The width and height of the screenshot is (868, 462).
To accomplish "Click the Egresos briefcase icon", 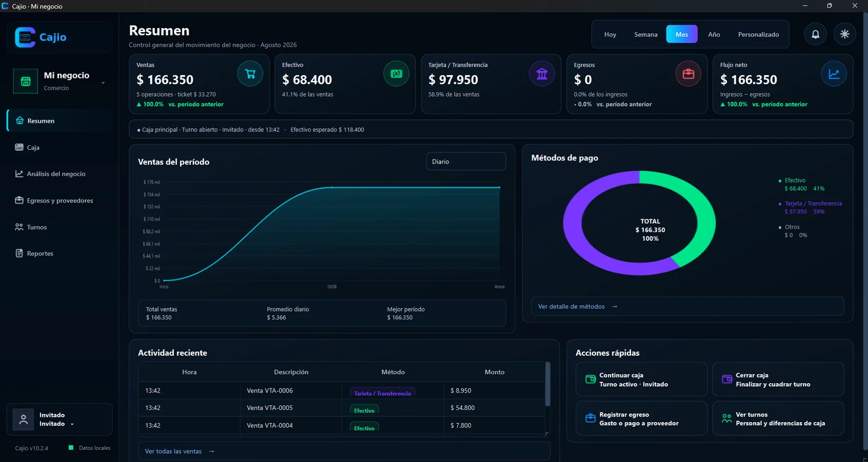I will pyautogui.click(x=688, y=74).
